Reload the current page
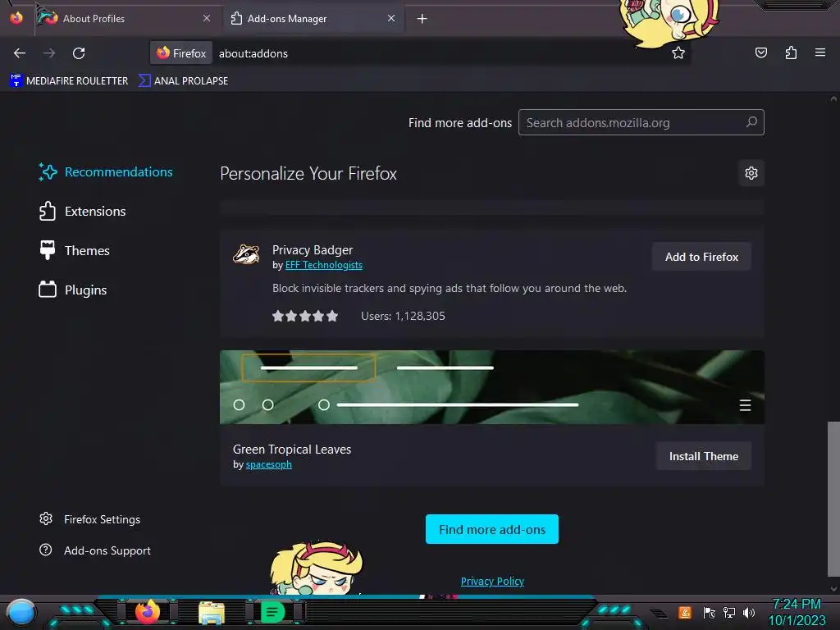 [x=79, y=53]
